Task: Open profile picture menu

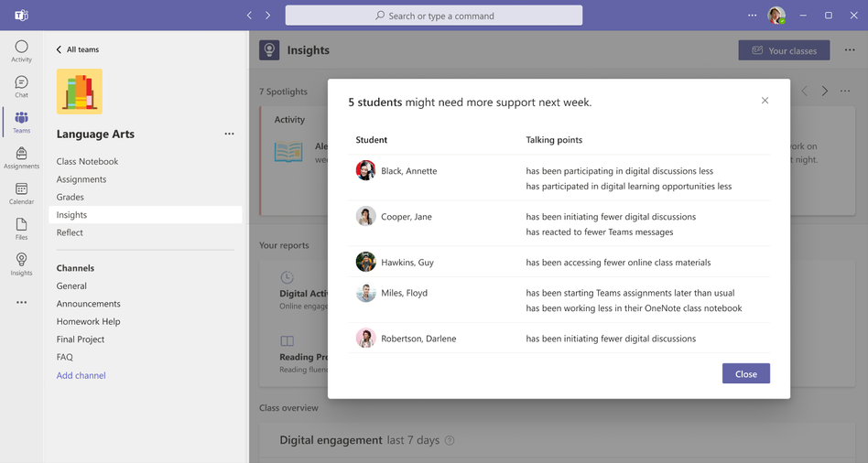Action: (x=776, y=16)
